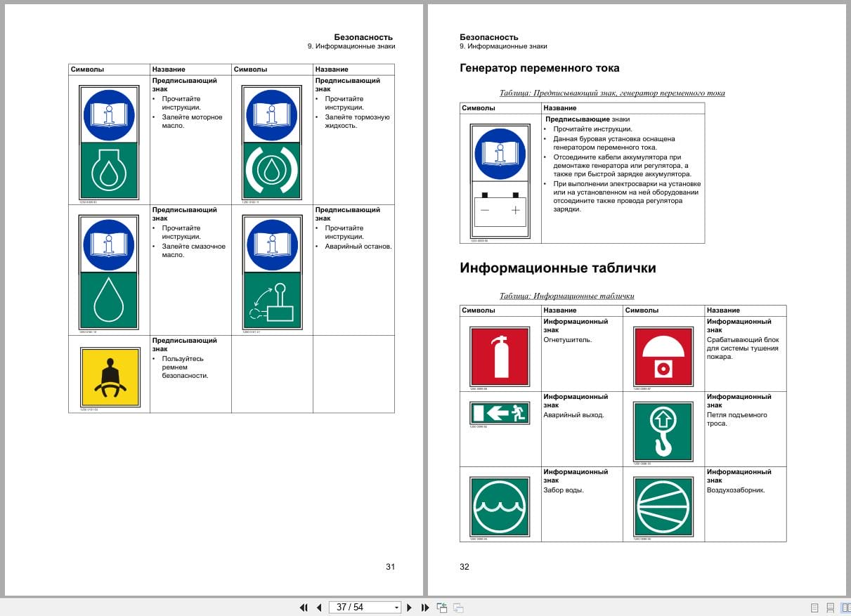
Task: Click text starting 'При выполнении электросварки'
Action: point(627,196)
